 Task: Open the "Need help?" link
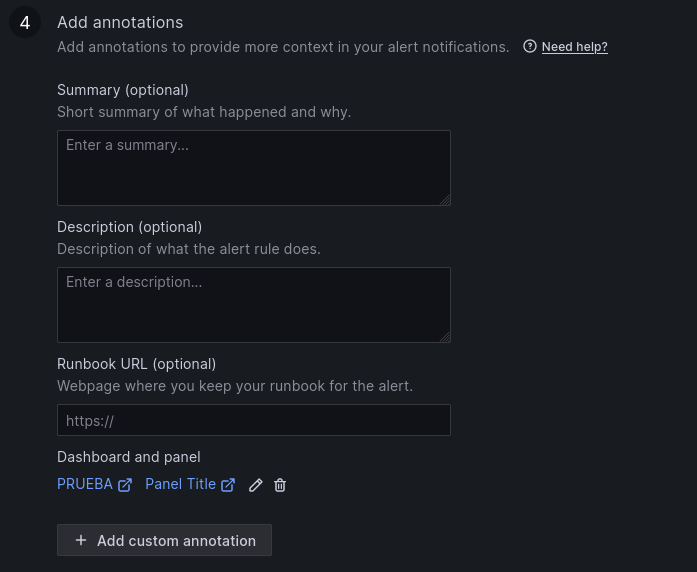(574, 46)
